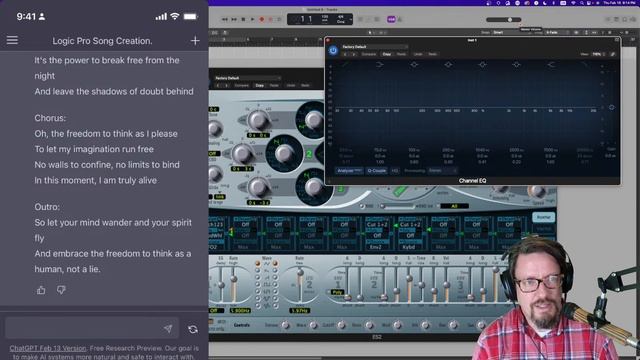Click the send message arrow icon
The width and height of the screenshot is (640, 360).
pos(168,329)
